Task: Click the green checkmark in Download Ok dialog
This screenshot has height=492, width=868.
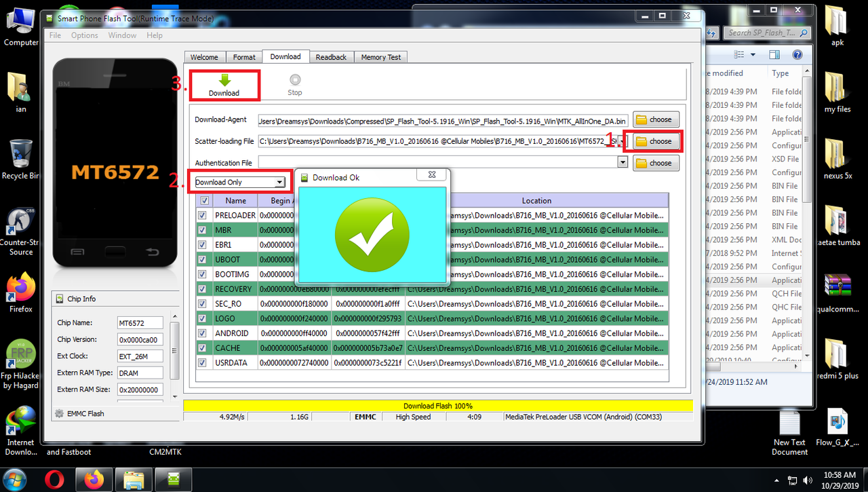Action: pos(371,235)
